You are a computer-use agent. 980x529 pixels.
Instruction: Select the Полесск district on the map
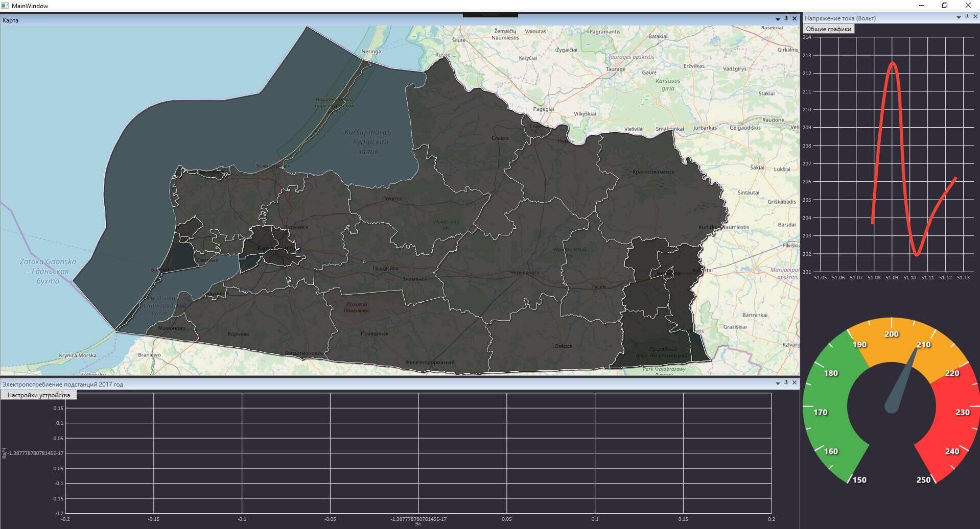pos(392,199)
